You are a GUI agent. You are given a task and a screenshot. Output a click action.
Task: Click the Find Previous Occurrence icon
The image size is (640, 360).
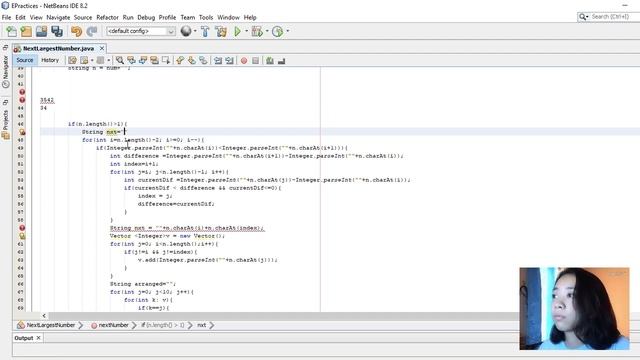131,60
